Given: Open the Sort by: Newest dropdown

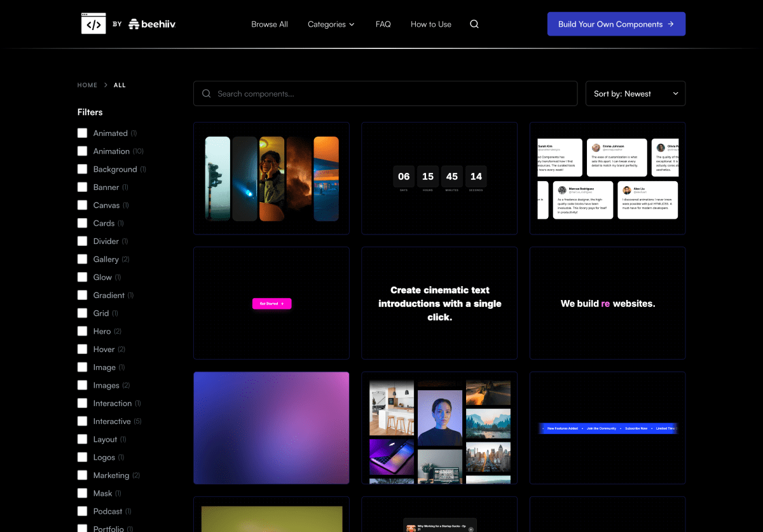Looking at the screenshot, I should pyautogui.click(x=635, y=93).
